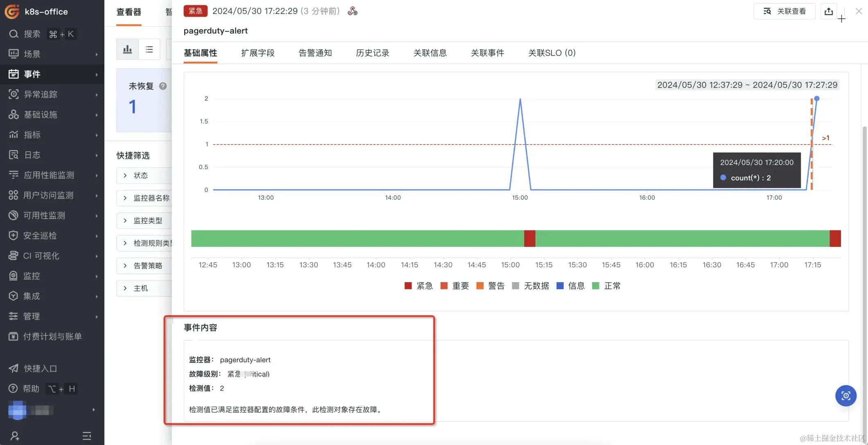Click the bar chart view icon
The width and height of the screenshot is (868, 445).
tap(127, 50)
